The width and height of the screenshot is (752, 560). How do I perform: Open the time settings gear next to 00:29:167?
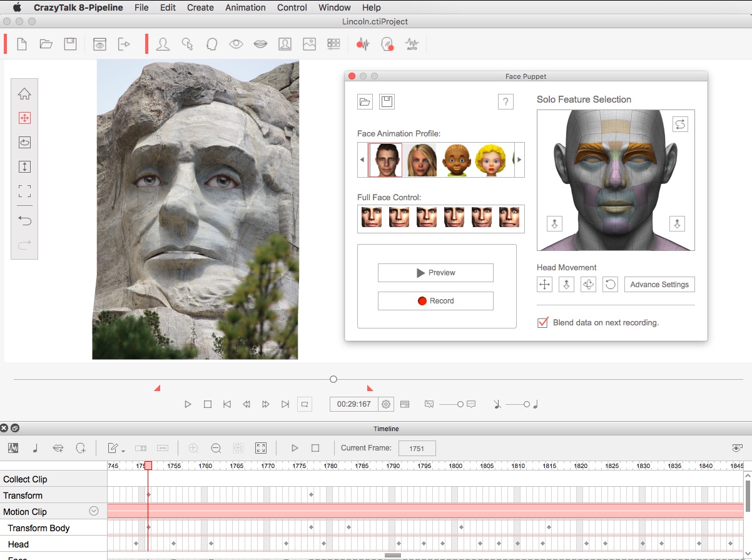[x=386, y=404]
